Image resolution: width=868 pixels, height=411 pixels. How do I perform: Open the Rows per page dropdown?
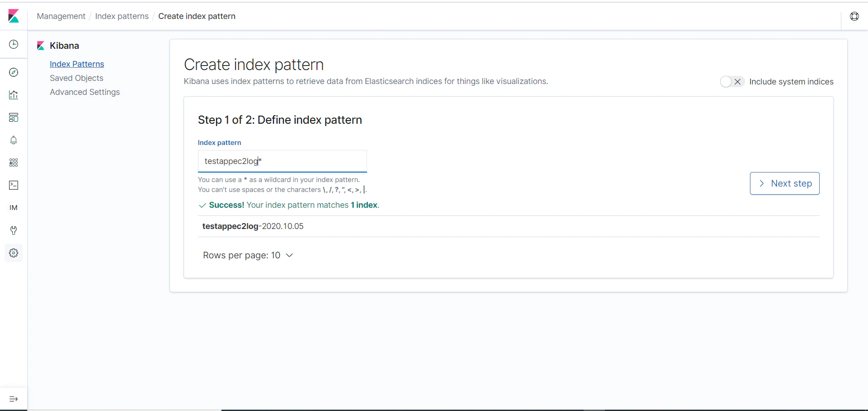pyautogui.click(x=248, y=255)
